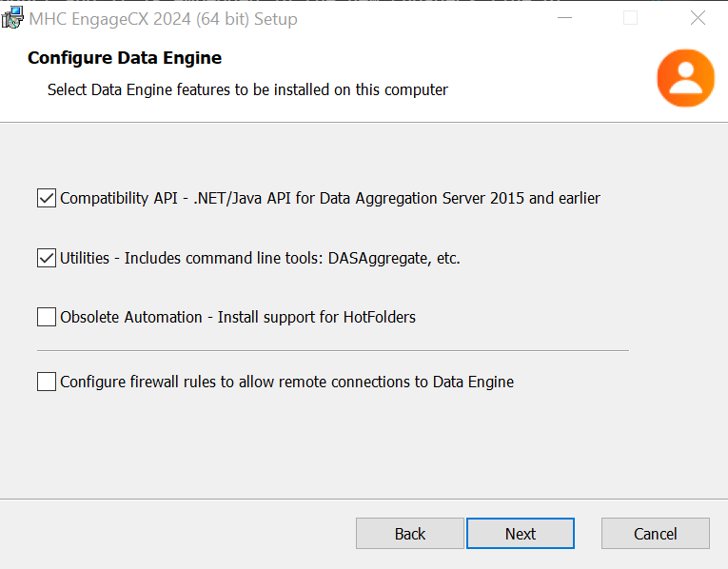Enable Obsolete Automation HotFolders support
This screenshot has width=728, height=569.
point(47,317)
